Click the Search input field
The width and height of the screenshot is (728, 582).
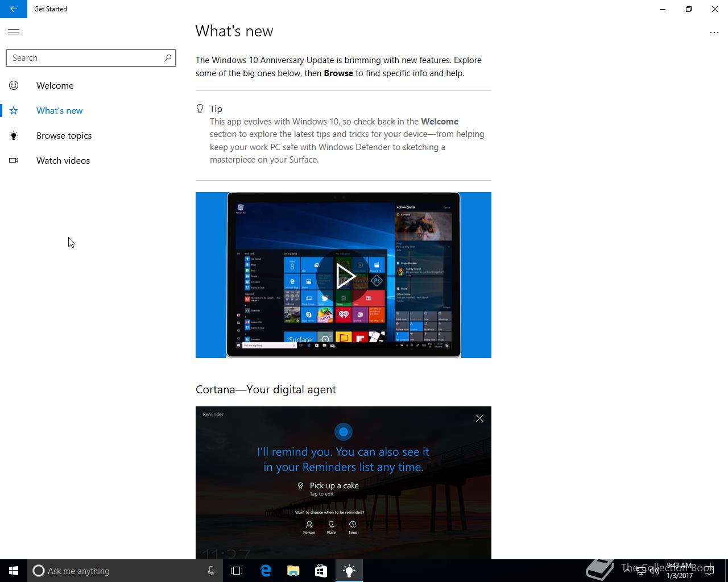91,58
